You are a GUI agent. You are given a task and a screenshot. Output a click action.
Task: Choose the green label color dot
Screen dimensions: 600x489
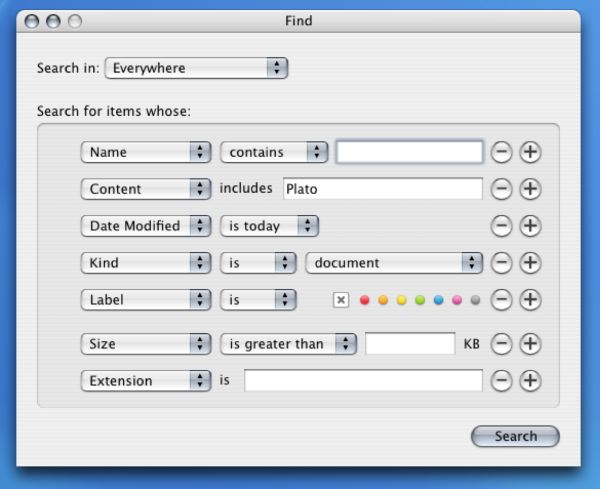[x=420, y=300]
